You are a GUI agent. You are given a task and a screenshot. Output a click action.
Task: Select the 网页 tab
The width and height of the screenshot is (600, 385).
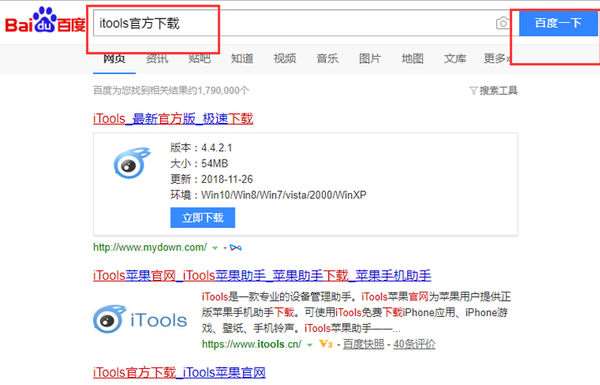pos(114,59)
